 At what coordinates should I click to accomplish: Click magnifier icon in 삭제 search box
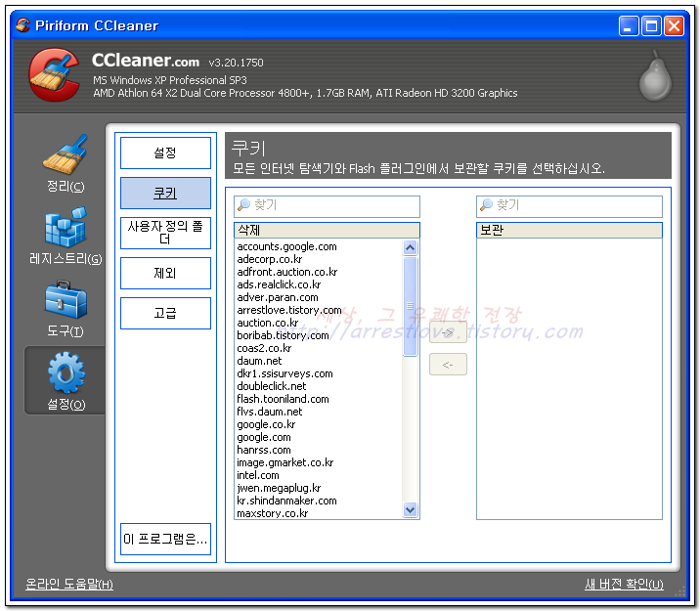[243, 205]
